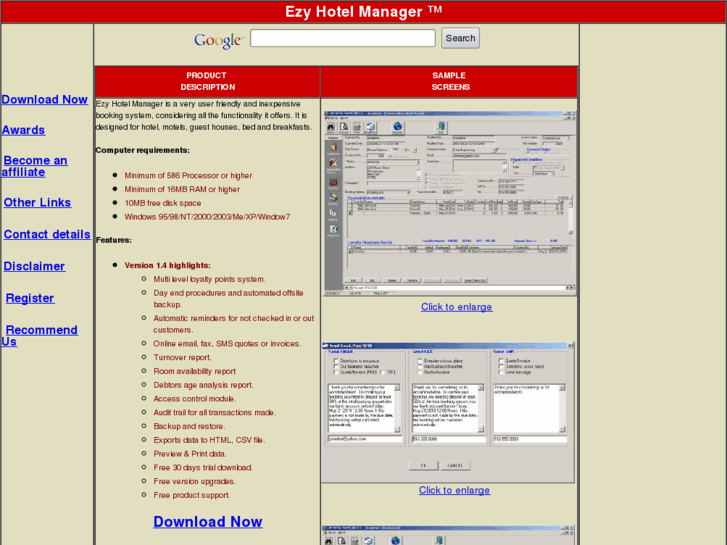Select 'Minimum of 16MB RAM or higher' text
Screen dimensions: 727x545
coord(182,189)
